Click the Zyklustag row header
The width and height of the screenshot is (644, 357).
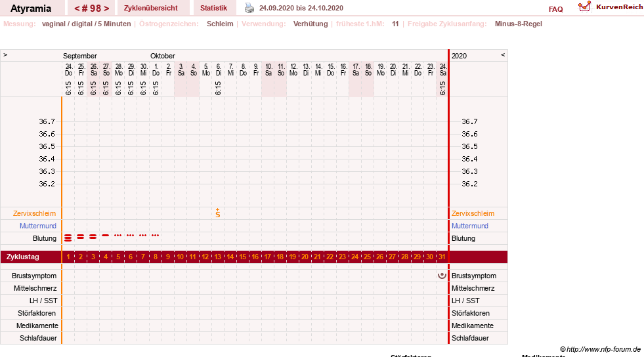click(x=23, y=257)
